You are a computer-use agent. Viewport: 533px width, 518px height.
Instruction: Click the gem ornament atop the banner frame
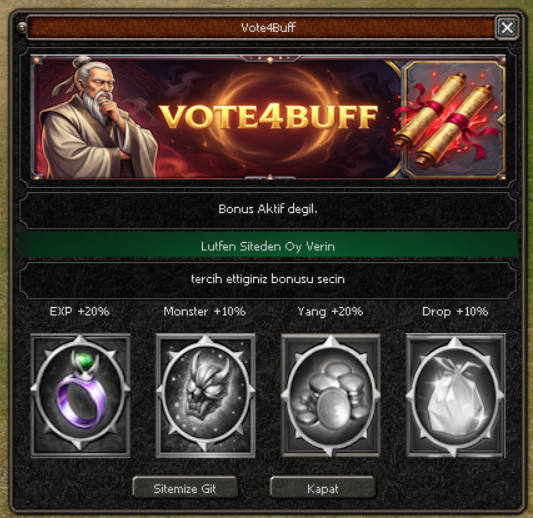point(270,59)
